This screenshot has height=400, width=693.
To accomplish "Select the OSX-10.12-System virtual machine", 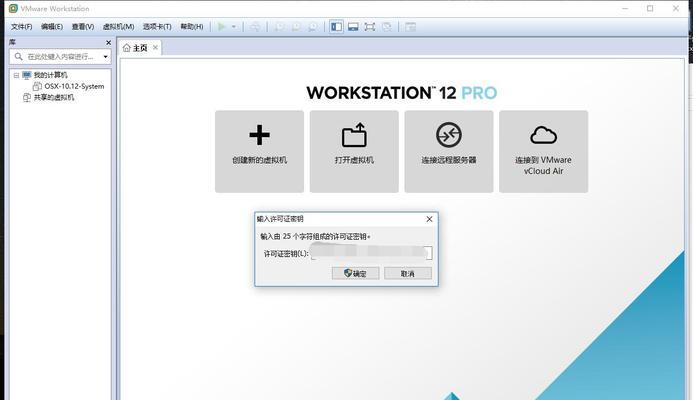I will click(x=74, y=86).
